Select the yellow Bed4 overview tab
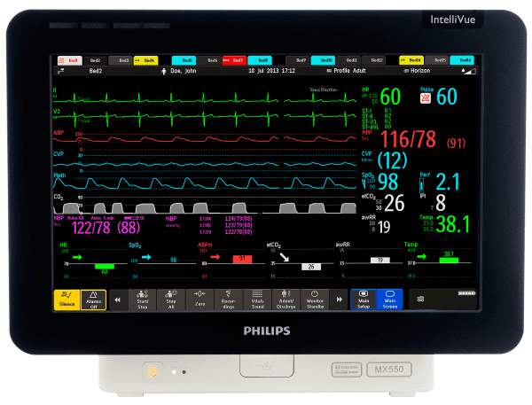Image resolution: width=532 pixels, height=405 pixels. tap(146, 60)
